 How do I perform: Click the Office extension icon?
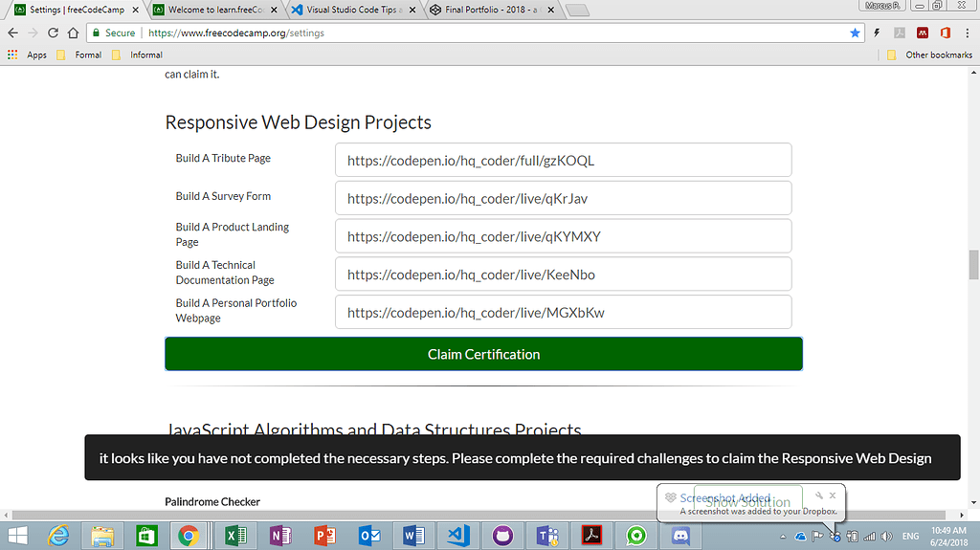click(x=945, y=33)
